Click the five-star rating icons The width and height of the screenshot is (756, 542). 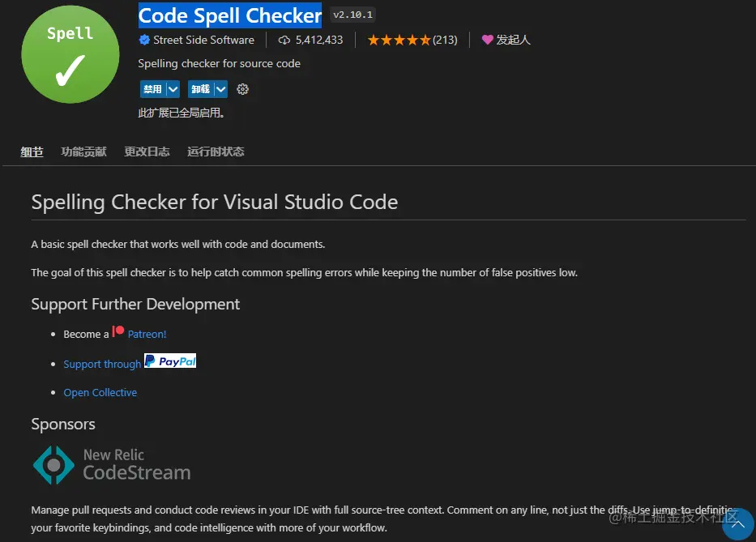(x=399, y=40)
